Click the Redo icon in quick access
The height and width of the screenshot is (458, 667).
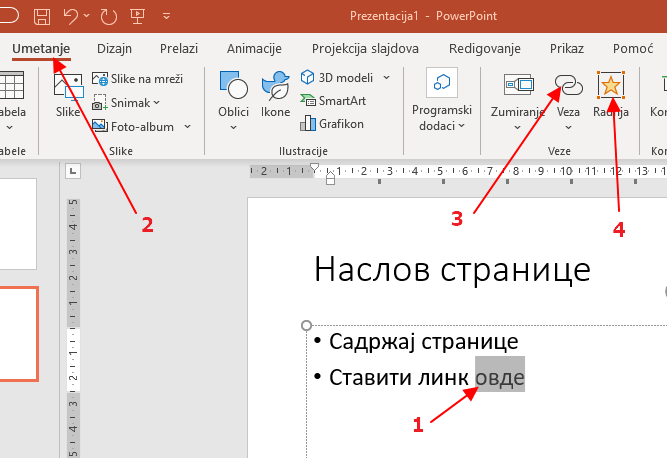coord(107,16)
